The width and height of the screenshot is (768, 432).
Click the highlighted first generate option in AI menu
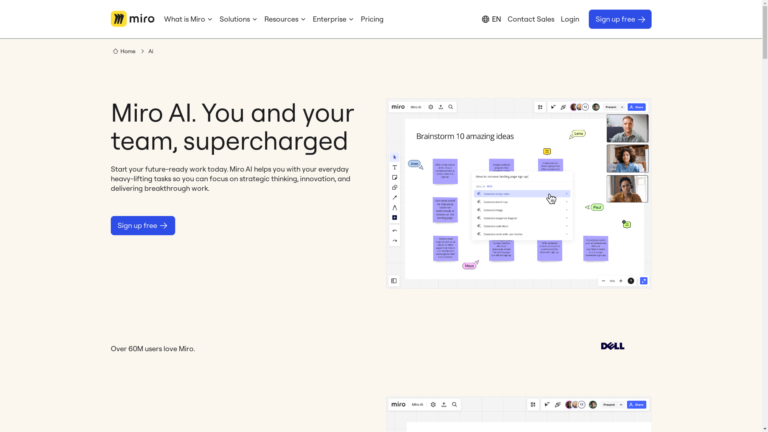point(522,194)
